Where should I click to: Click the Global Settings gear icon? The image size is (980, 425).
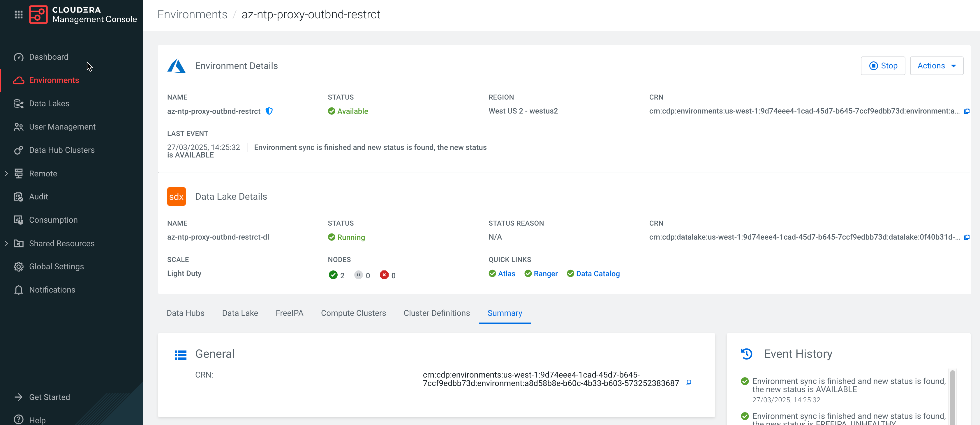pos(18,266)
